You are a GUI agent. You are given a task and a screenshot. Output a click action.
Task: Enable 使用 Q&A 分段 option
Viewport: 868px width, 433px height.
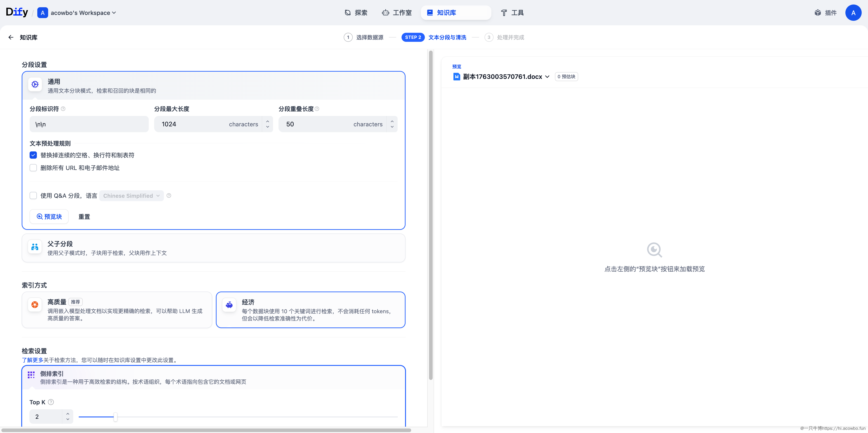pos(33,195)
